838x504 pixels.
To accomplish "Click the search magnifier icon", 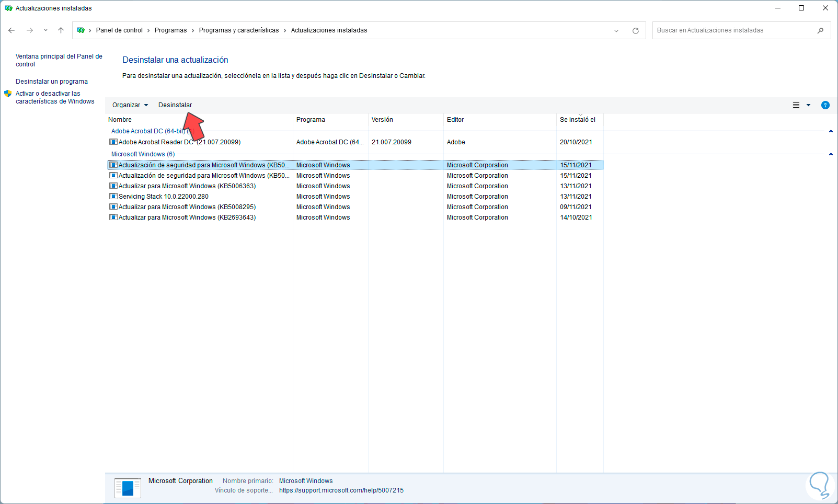I will click(820, 30).
